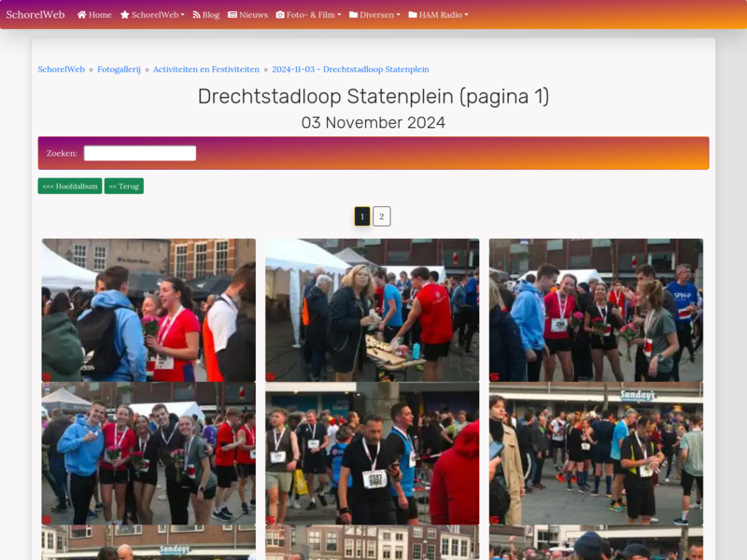Expand the SchorelWeb dropdown arrow in navbar
The height and width of the screenshot is (560, 747).
click(x=182, y=15)
